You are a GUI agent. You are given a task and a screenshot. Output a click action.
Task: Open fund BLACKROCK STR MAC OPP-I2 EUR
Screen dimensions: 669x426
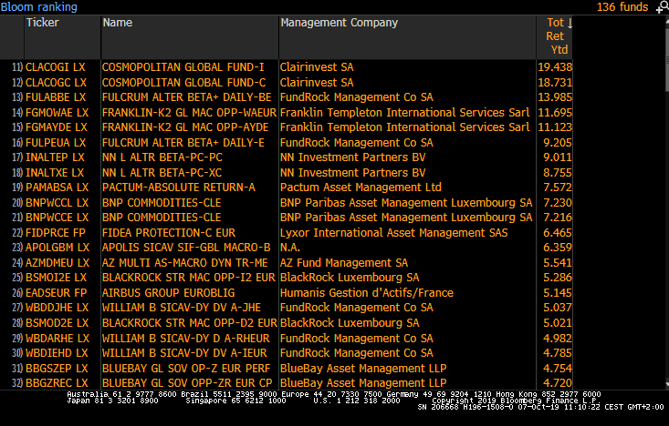(x=189, y=277)
